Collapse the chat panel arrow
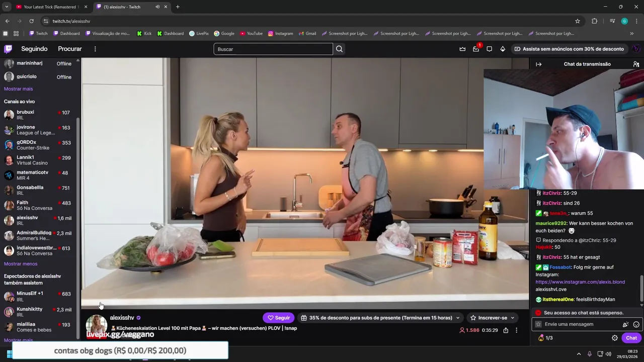644x362 pixels. pyautogui.click(x=538, y=64)
